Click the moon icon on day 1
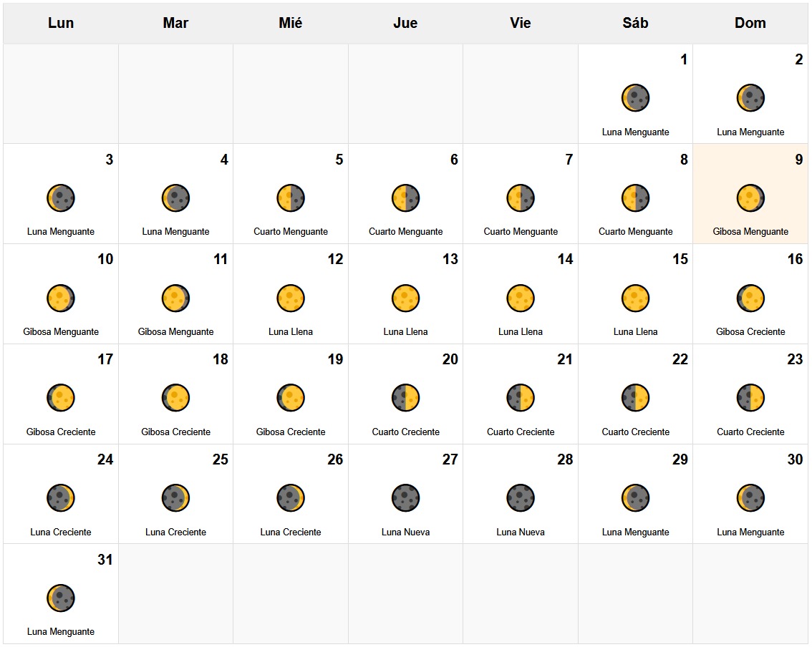812x647 pixels. (x=635, y=98)
